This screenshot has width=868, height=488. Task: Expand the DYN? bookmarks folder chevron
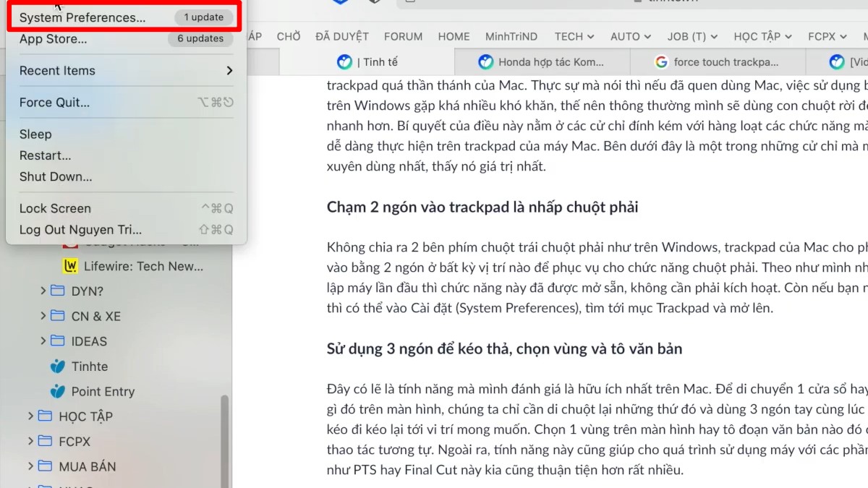point(43,291)
